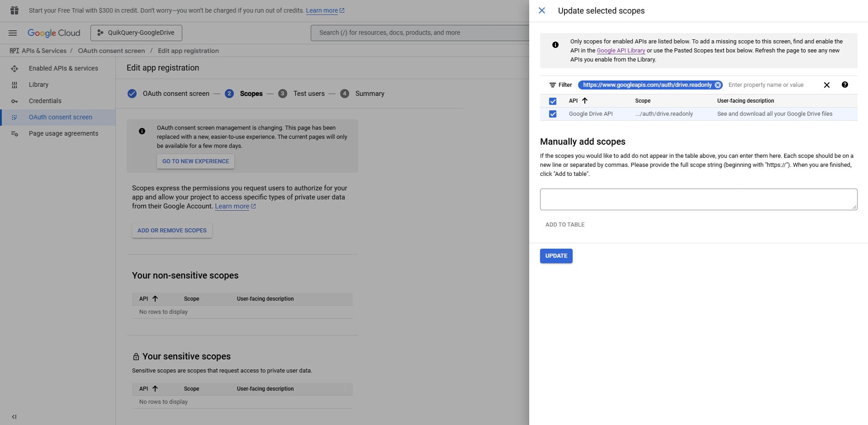
Task: Click the UPDATE button
Action: pyautogui.click(x=556, y=255)
